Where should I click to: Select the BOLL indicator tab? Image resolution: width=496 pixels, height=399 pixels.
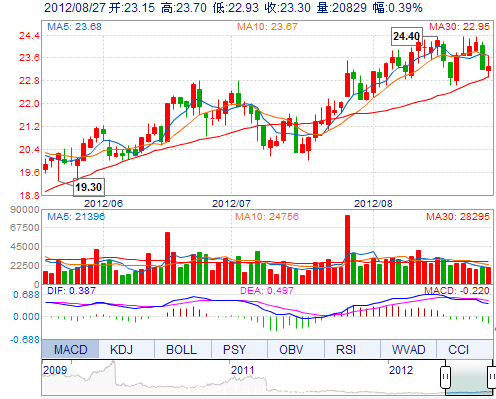pyautogui.click(x=183, y=349)
